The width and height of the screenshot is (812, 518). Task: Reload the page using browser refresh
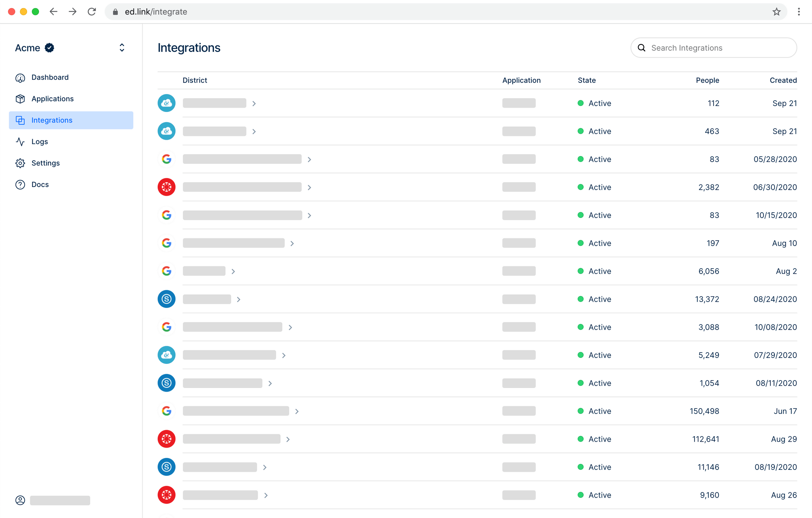[92, 12]
